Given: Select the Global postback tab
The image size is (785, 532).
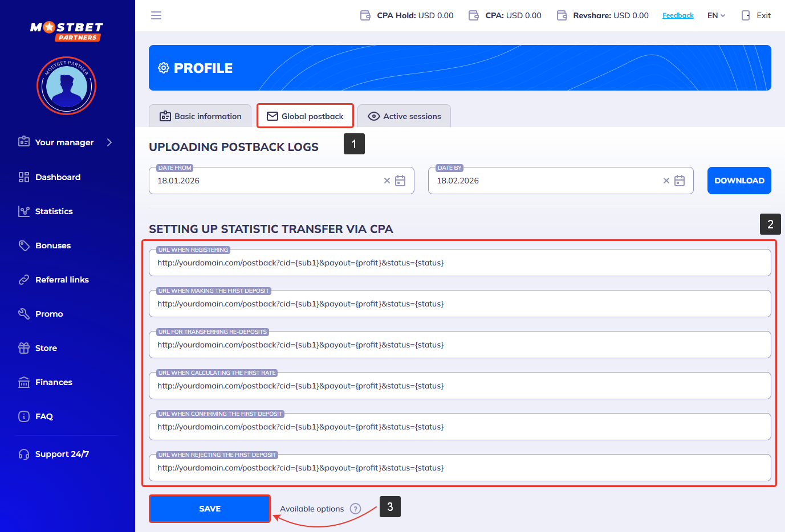Looking at the screenshot, I should [306, 116].
